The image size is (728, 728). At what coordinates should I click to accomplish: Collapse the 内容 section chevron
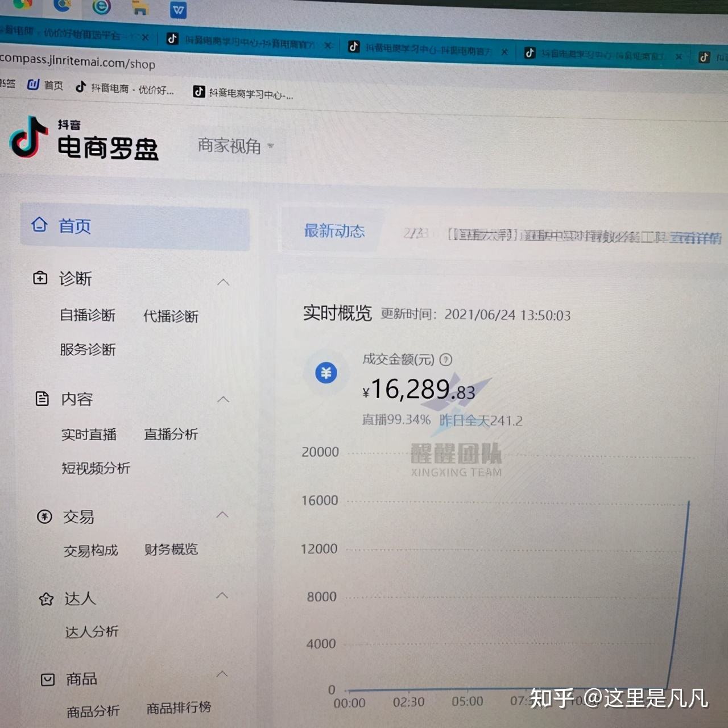(x=224, y=400)
